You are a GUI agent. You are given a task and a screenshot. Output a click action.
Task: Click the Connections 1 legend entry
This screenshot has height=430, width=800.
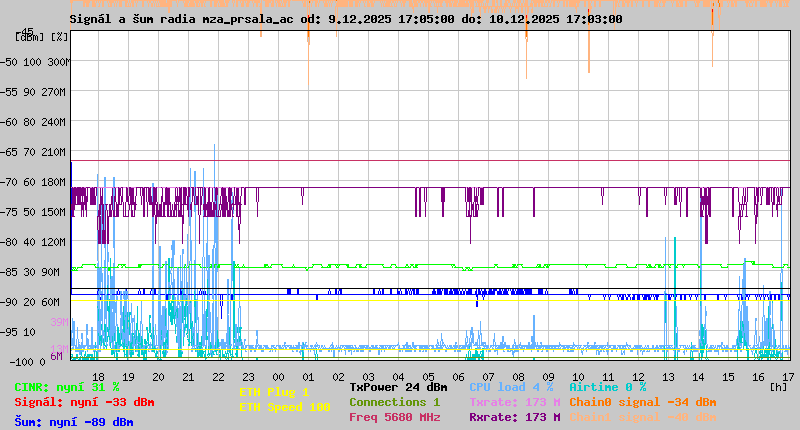(x=394, y=402)
